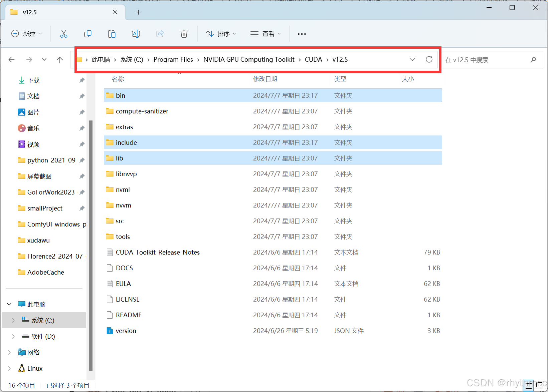This screenshot has width=548, height=392.
Task: Select the bin folder
Action: coord(273,95)
